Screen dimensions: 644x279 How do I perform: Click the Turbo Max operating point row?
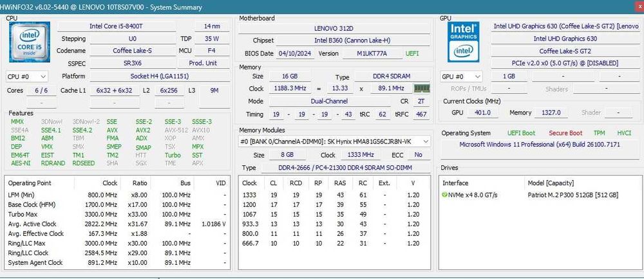pos(117,214)
